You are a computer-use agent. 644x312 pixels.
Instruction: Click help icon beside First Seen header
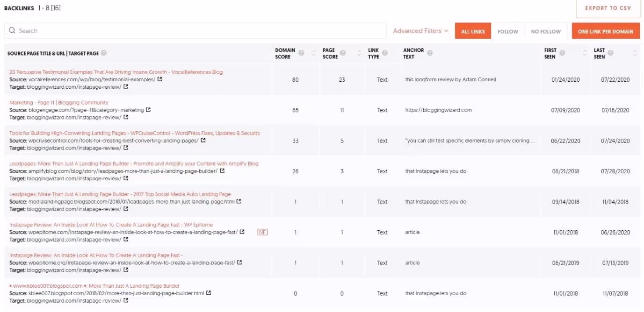click(x=562, y=53)
